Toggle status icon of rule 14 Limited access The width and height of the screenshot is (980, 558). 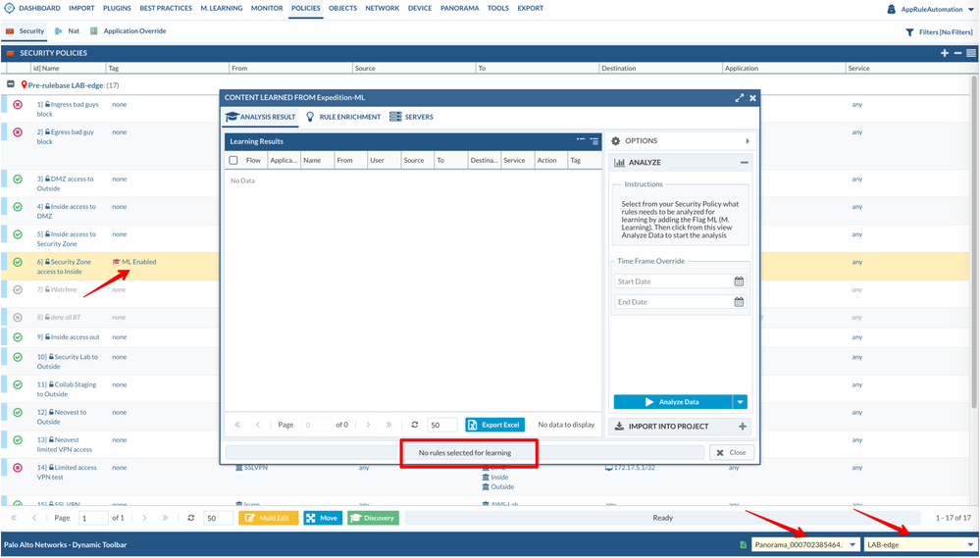coord(18,468)
